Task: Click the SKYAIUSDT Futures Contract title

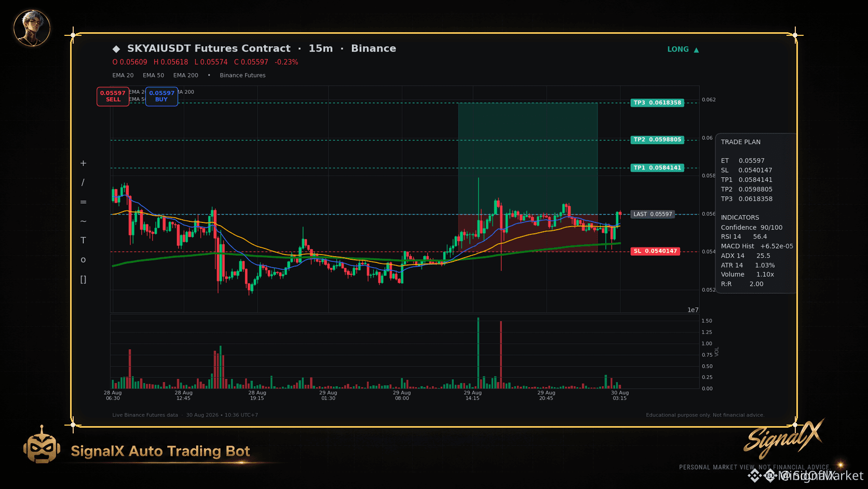Action: point(209,48)
